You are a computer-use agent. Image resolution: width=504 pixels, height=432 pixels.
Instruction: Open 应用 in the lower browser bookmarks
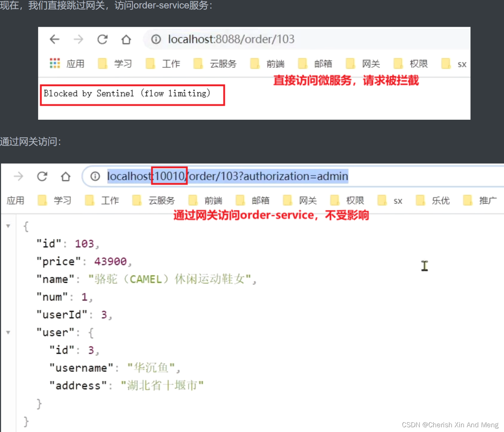[x=15, y=200]
